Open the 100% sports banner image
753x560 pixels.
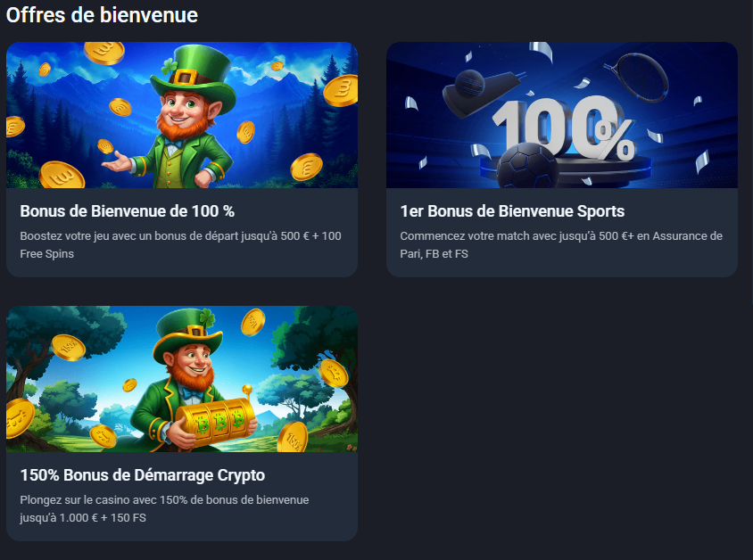coord(562,115)
